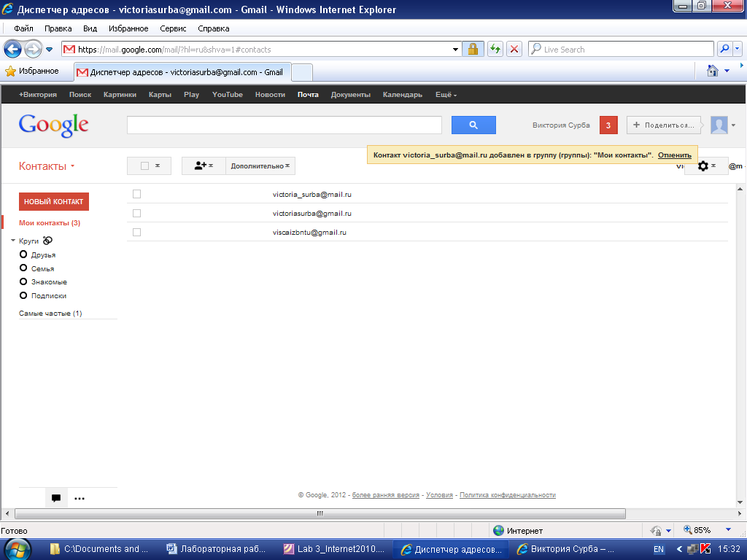The width and height of the screenshot is (747, 560).
Task: Click the browser forward arrow button
Action: [x=33, y=49]
